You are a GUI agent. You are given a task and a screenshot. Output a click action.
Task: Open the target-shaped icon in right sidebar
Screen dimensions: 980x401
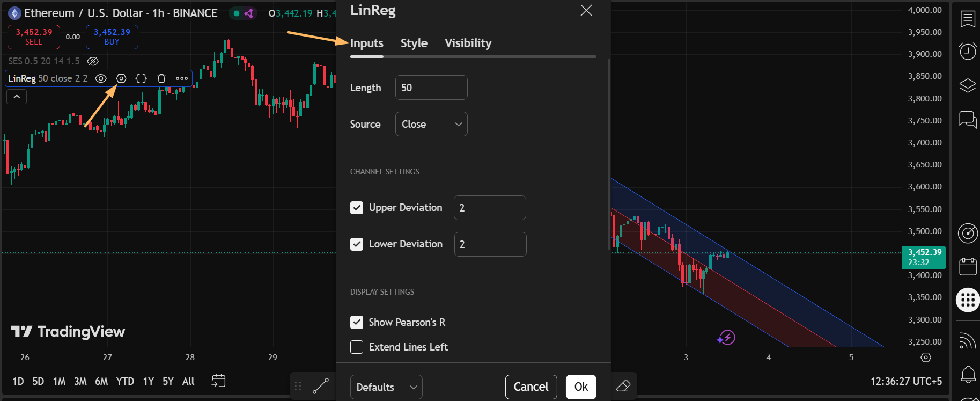[x=968, y=233]
